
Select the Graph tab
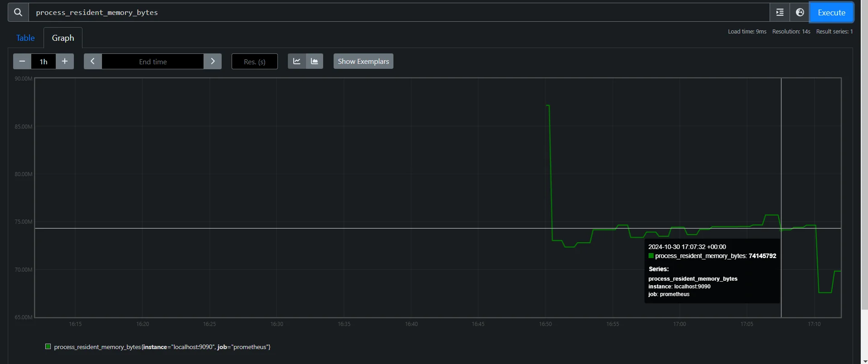point(63,38)
